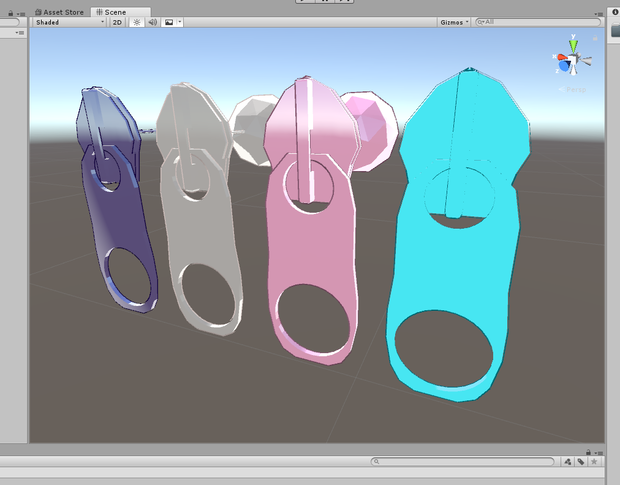The width and height of the screenshot is (620, 485).
Task: Click the bottom panel lock icon
Action: 588,452
